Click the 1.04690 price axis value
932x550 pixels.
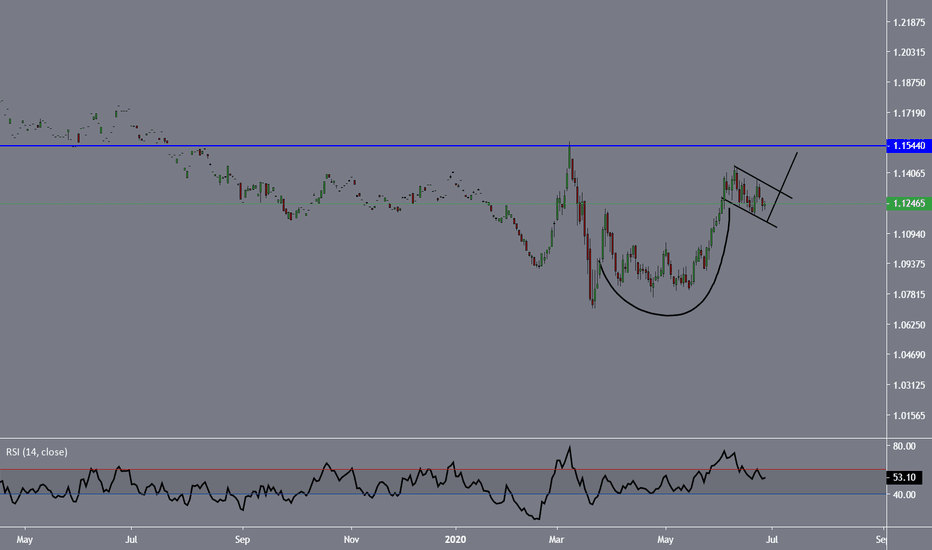(x=909, y=355)
